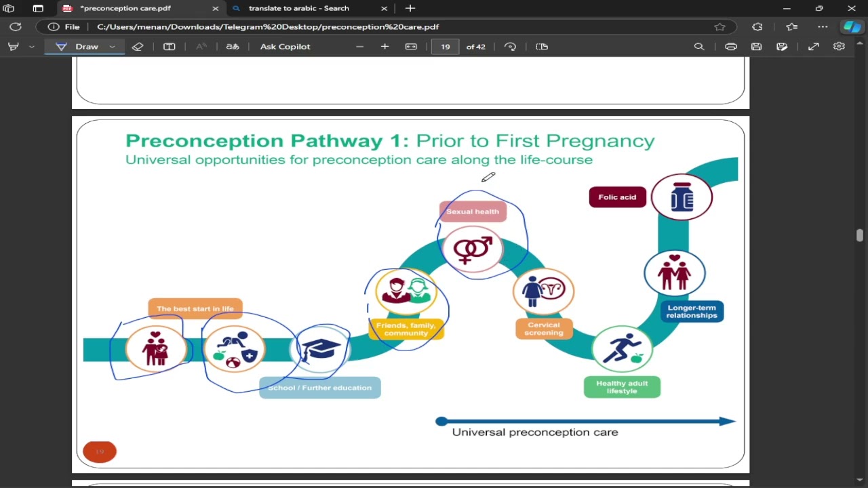This screenshot has height=488, width=868.
Task: View site information for the File address
Action: pyautogui.click(x=64, y=27)
